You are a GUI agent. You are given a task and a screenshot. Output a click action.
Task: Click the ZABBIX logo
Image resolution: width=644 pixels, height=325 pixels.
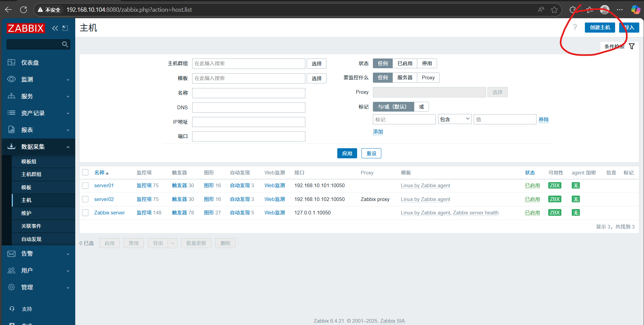click(26, 28)
